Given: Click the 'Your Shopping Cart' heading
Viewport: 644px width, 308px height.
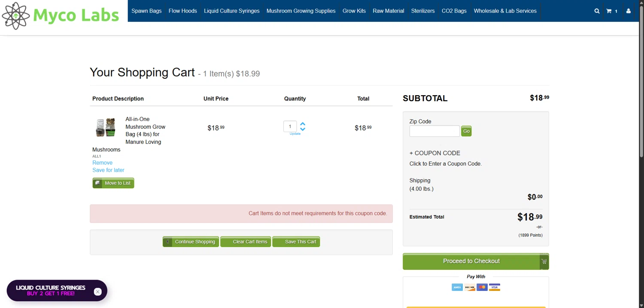Looking at the screenshot, I should click(142, 72).
